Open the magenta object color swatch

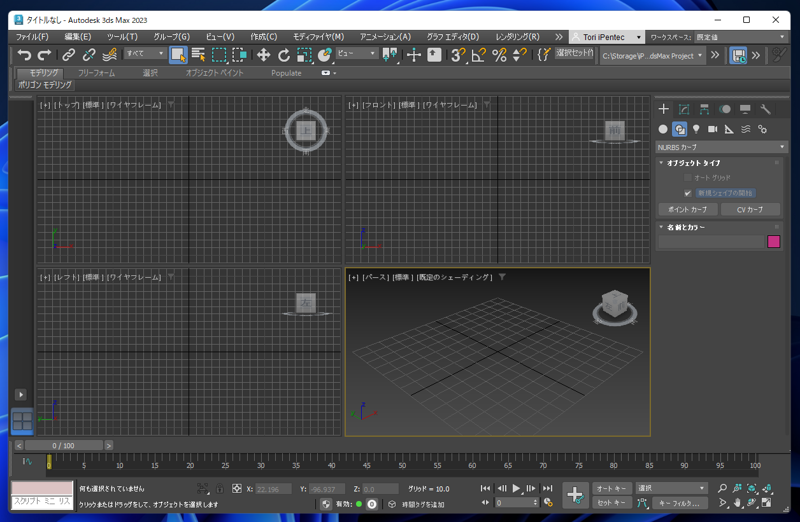pos(773,241)
